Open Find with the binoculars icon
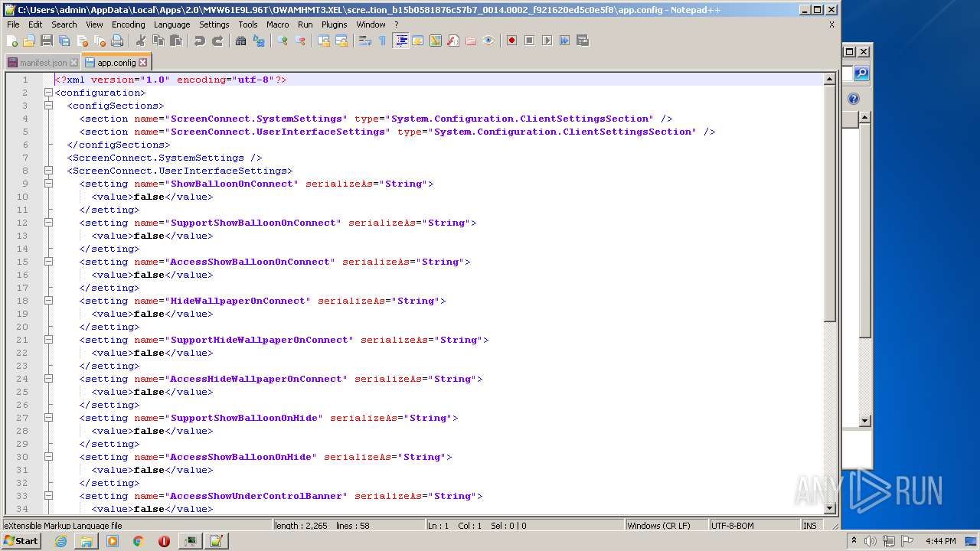The width and height of the screenshot is (980, 551). [240, 41]
